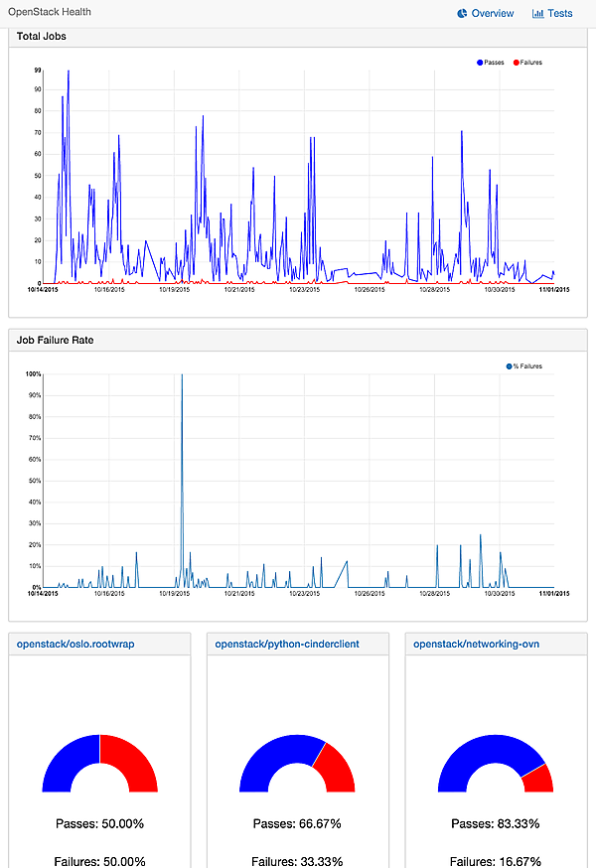The width and height of the screenshot is (596, 868).
Task: Click the 100% failure spike near 10/19/2015
Action: click(x=182, y=375)
